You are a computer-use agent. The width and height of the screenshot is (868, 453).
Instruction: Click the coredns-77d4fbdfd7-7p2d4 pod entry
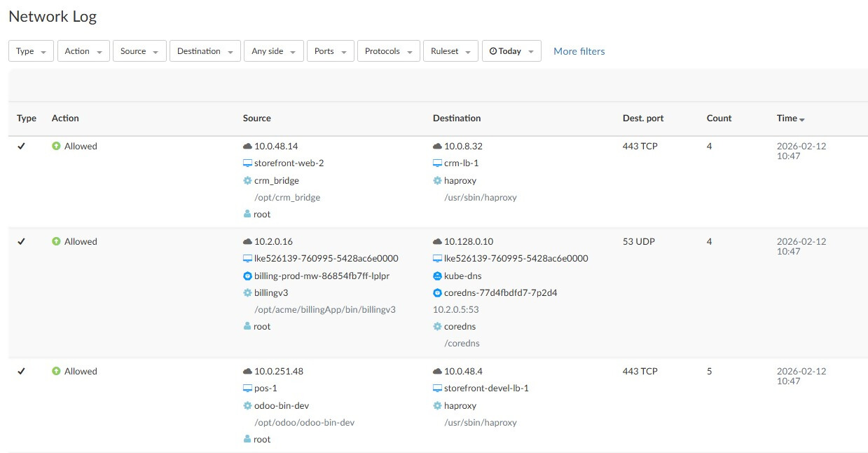point(500,292)
